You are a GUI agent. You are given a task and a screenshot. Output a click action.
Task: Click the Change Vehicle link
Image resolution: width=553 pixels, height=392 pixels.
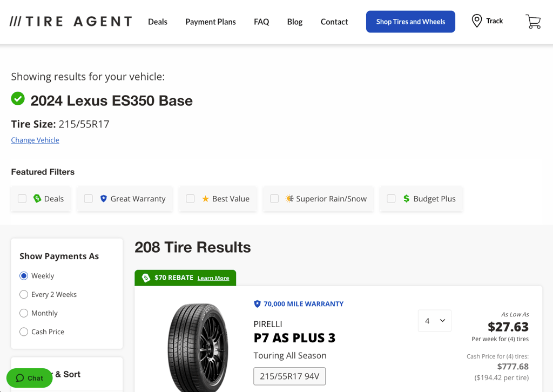coord(35,140)
